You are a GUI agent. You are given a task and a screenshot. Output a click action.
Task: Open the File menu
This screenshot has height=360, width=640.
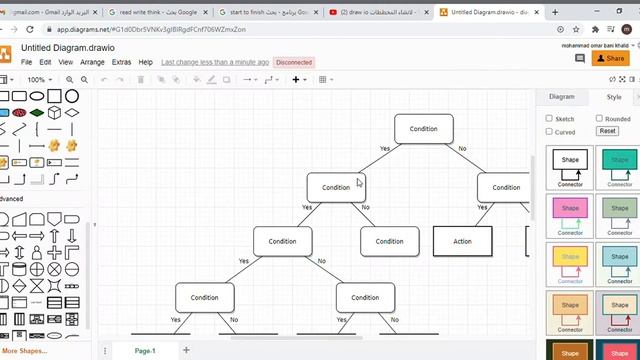pos(26,62)
